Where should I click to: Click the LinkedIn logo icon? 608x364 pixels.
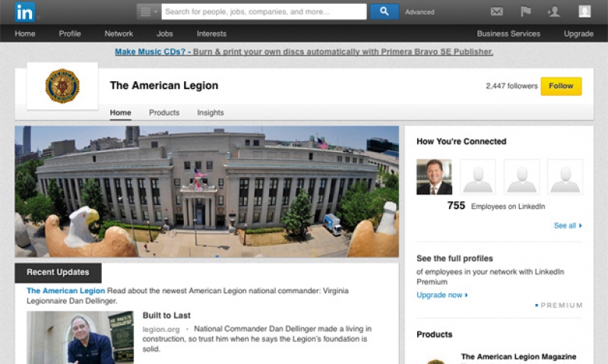pos(25,12)
